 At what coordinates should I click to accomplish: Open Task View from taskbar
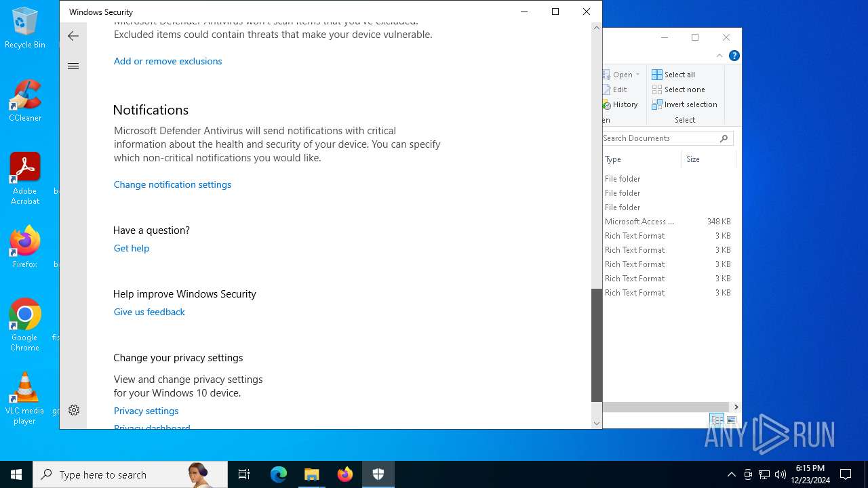pos(244,474)
